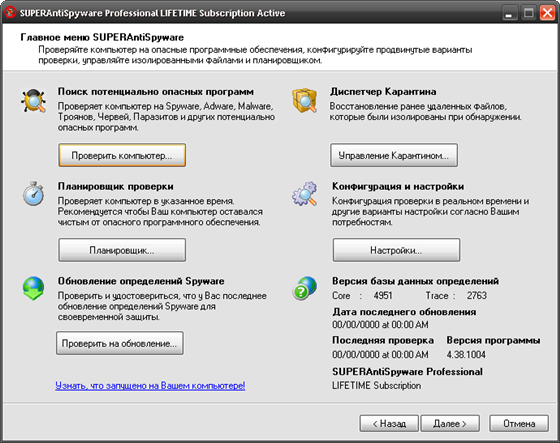Open Управление Карантином button
560x443 pixels.
(x=394, y=155)
